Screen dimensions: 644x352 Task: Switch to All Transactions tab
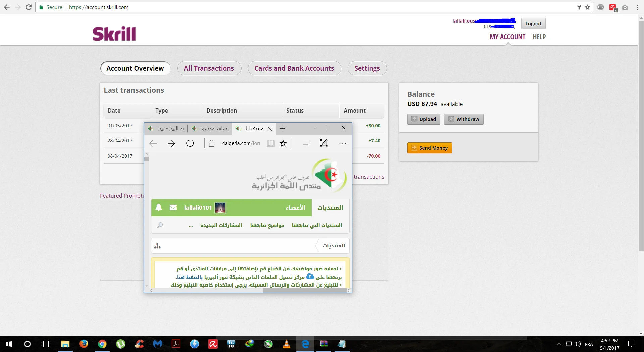point(209,68)
